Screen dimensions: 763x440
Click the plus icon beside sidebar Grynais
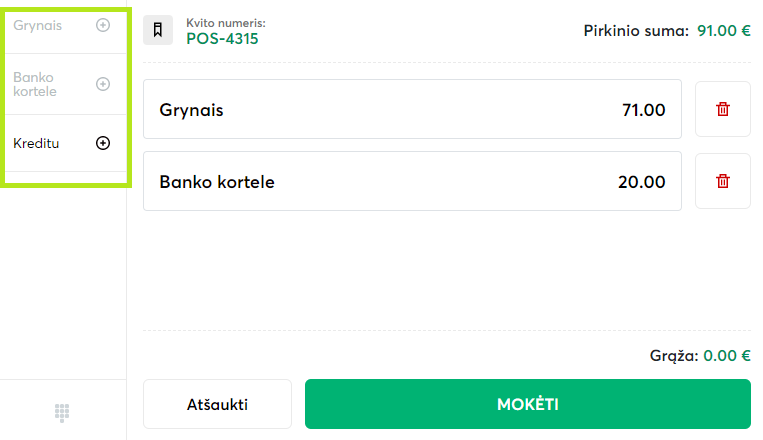103,25
